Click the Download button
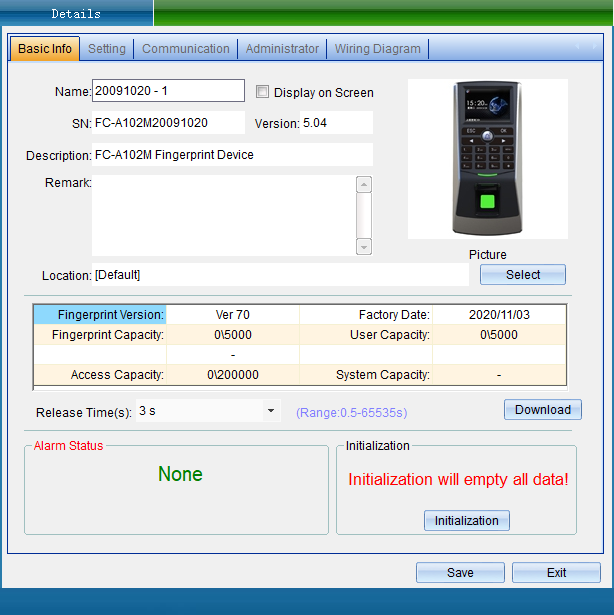614x615 pixels. coord(542,410)
